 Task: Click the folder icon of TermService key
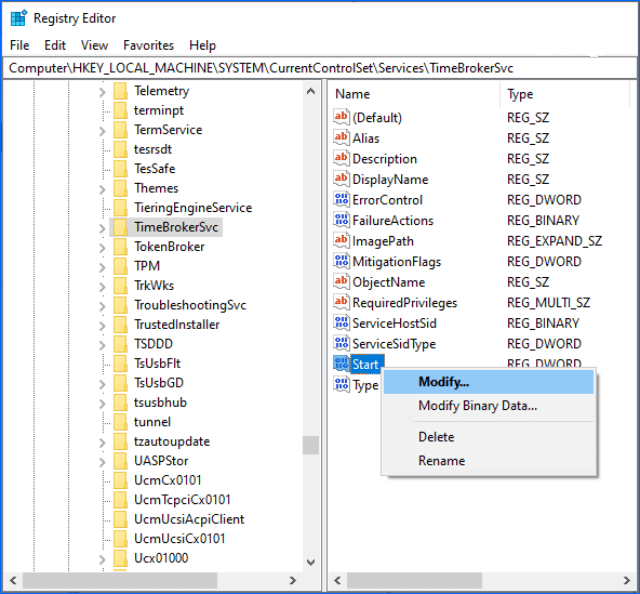(120, 130)
